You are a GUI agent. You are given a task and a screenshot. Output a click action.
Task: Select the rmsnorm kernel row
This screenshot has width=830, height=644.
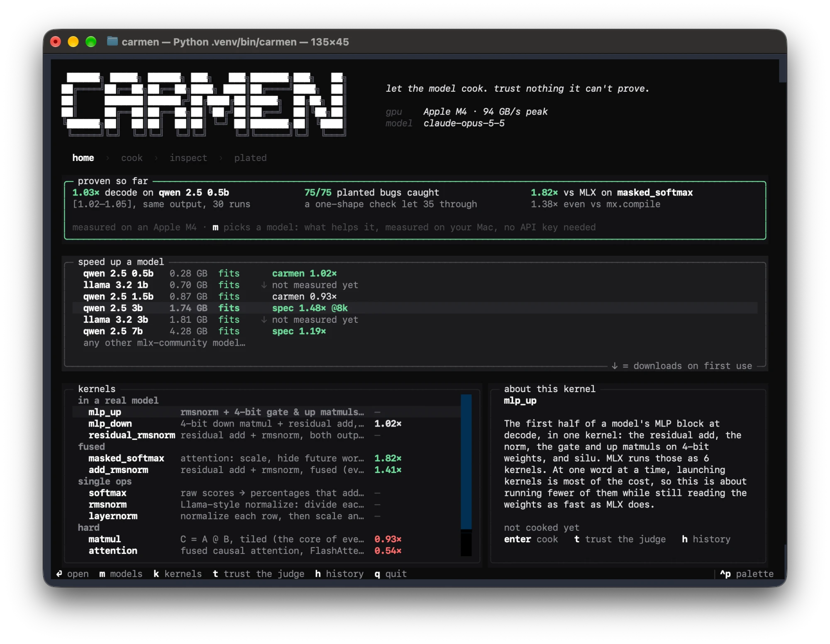pyautogui.click(x=266, y=505)
